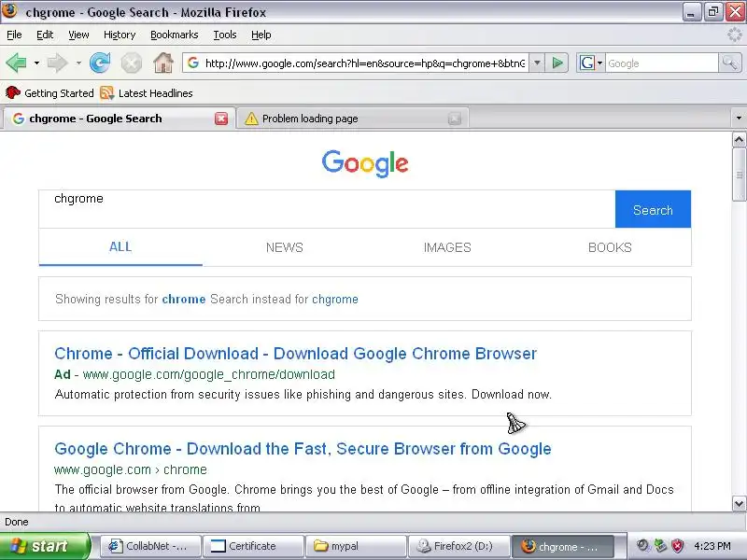The width and height of the screenshot is (747, 560).
Task: Open Google Chrome - Download the Fast result
Action: (303, 449)
